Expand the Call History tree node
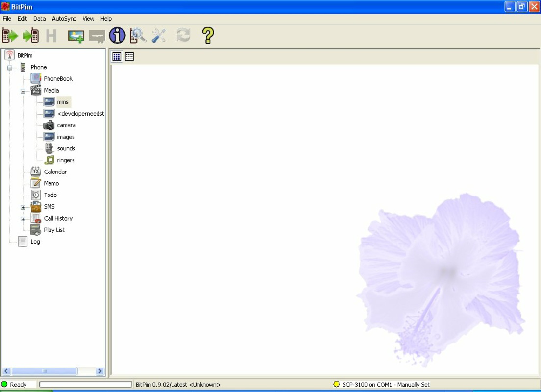Viewport: 541px width, 392px height. 23,219
